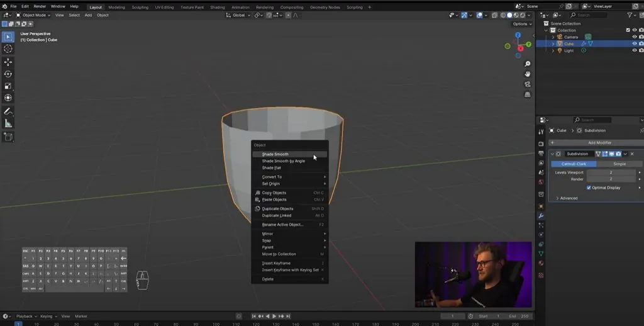Image resolution: width=644 pixels, height=326 pixels.
Task: Expand the Camera tree item
Action: 553,37
